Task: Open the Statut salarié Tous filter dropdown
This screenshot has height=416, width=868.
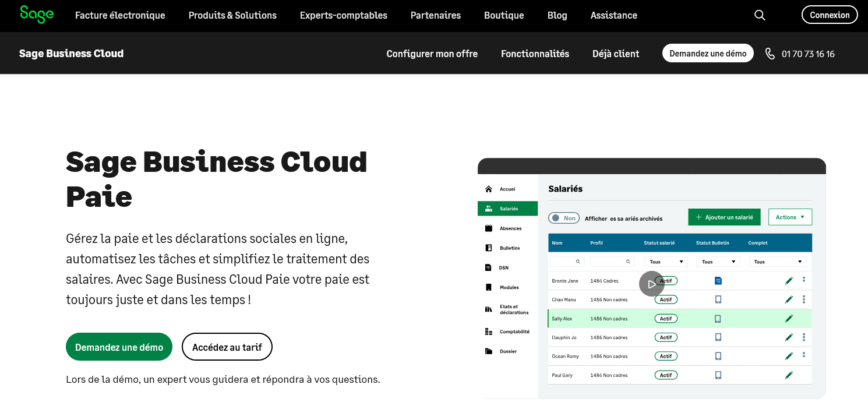Action: tap(666, 262)
